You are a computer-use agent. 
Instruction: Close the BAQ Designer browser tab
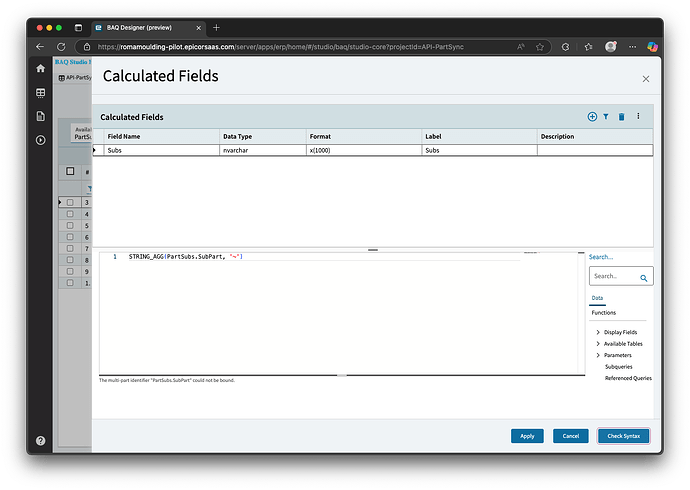pyautogui.click(x=198, y=28)
